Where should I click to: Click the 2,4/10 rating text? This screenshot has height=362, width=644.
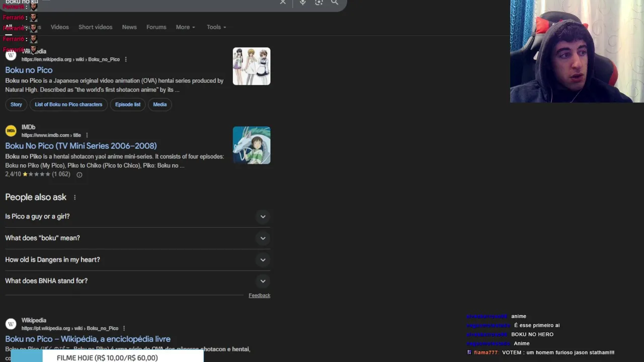13,174
